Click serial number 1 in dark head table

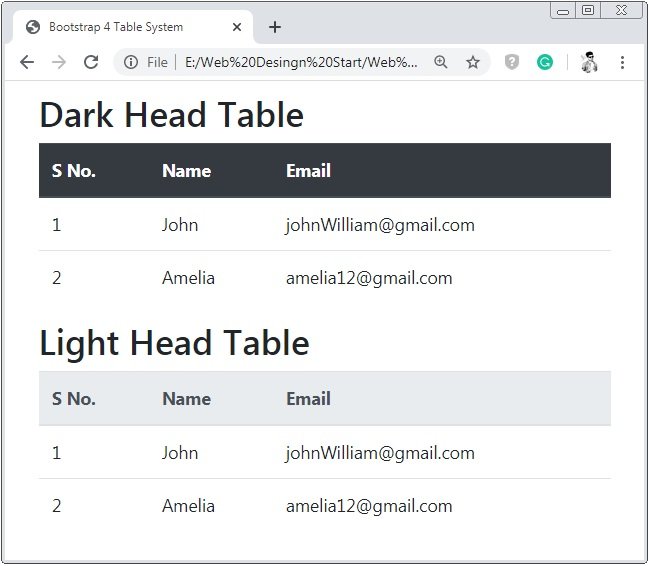(x=57, y=225)
